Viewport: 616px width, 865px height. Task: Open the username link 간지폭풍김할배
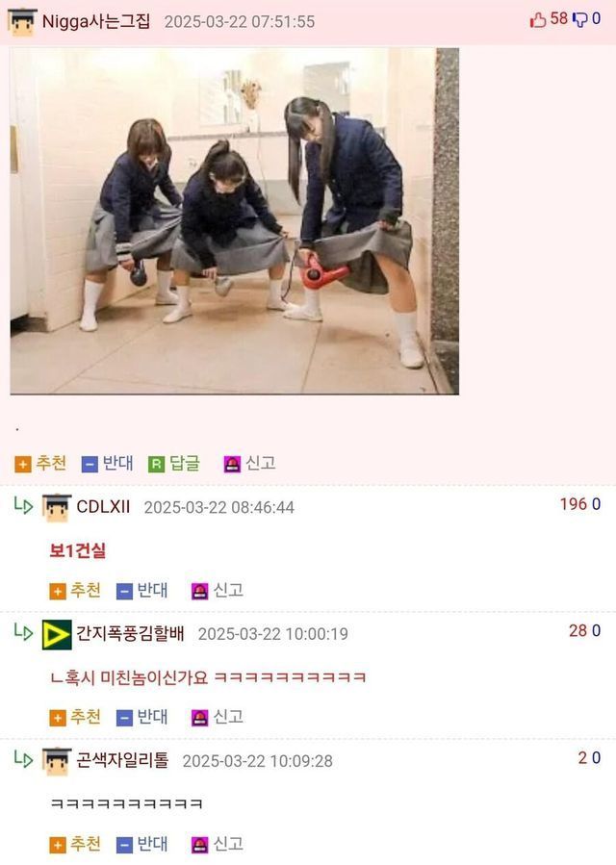tap(130, 633)
